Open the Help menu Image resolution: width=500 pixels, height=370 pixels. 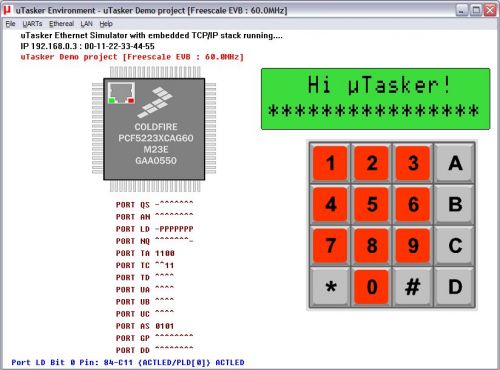[x=106, y=24]
